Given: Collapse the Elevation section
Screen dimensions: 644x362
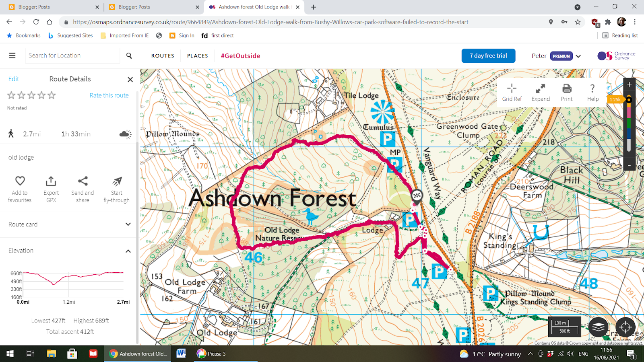Looking at the screenshot, I should (x=128, y=251).
